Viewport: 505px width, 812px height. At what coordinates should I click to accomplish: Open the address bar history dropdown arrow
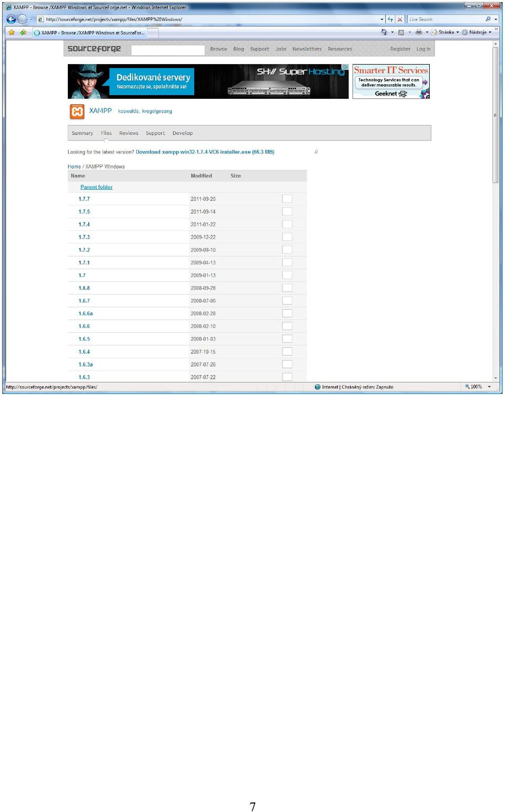(382, 19)
